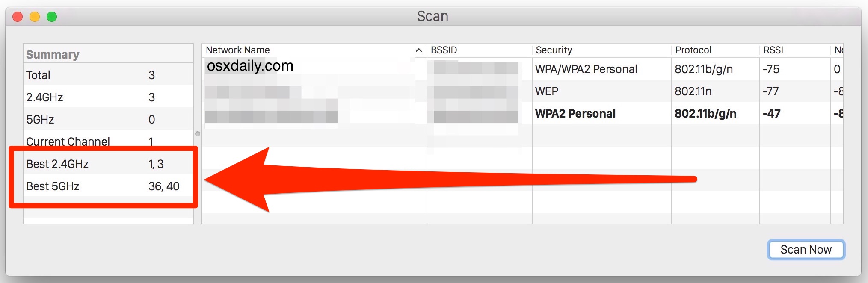
Task: Click the sort arrow in Network Name header
Action: tap(419, 50)
